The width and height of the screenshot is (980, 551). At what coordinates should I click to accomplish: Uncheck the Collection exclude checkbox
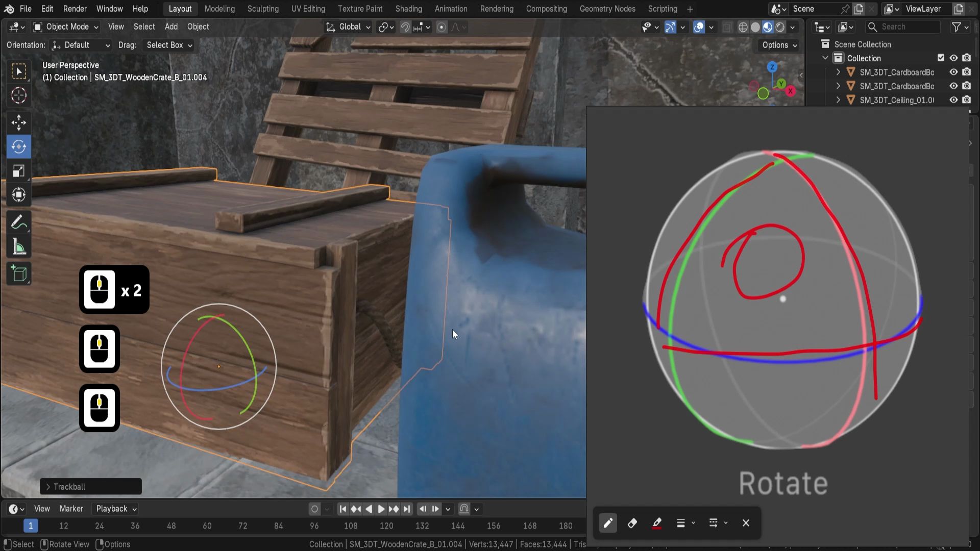point(941,58)
